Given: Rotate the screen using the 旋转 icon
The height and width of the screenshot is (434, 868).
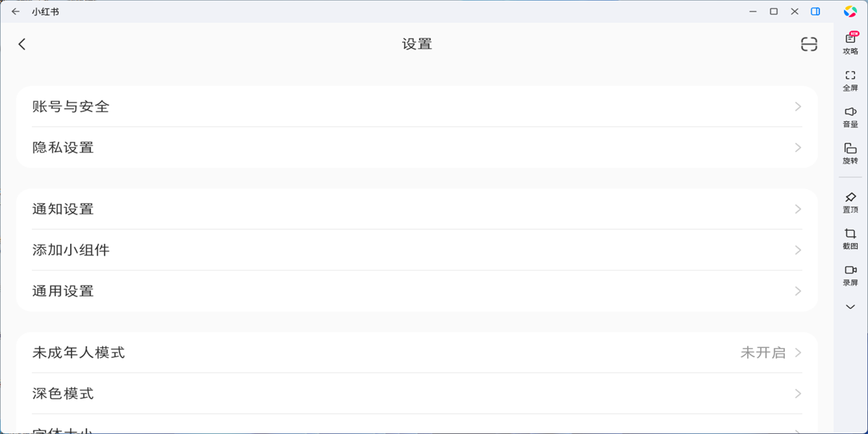Looking at the screenshot, I should point(850,153).
